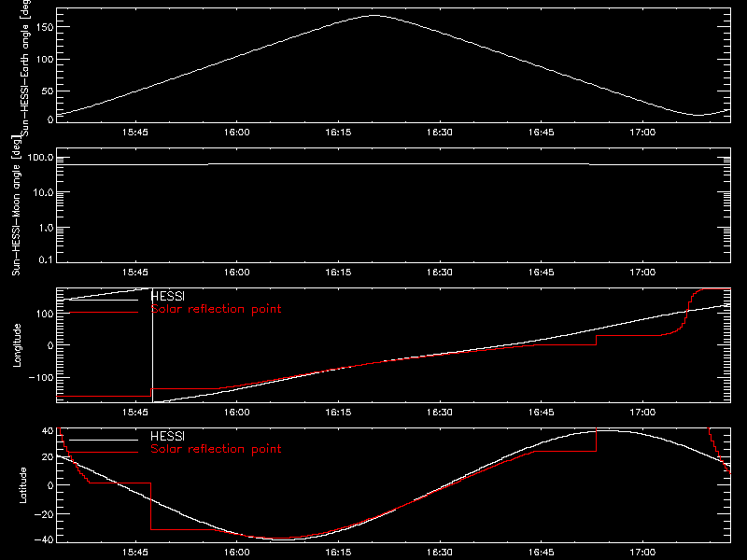Click the 0 tick on Longitude plot
Screen dimensions: 747x560
tap(50, 345)
